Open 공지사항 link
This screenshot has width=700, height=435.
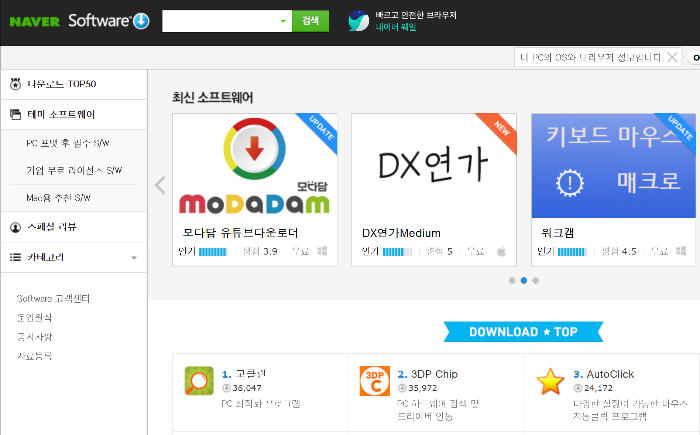pos(34,337)
